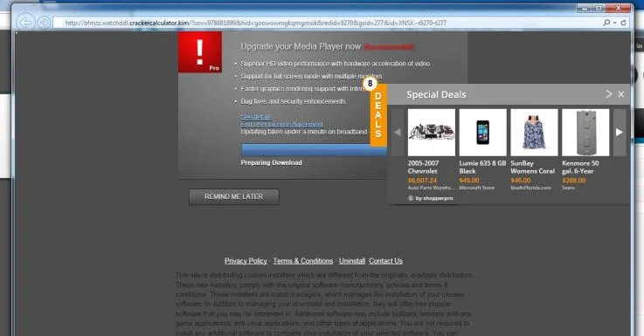
Task: Click the $6,607.24 Chevrolet price
Action: pyautogui.click(x=422, y=181)
